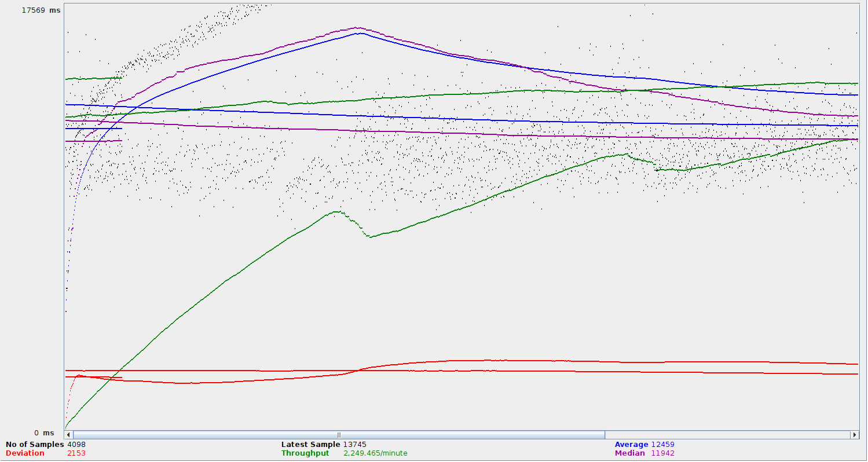Click the horizontal scrollbar thumb grip
This screenshot has width=868, height=462.
(x=339, y=435)
